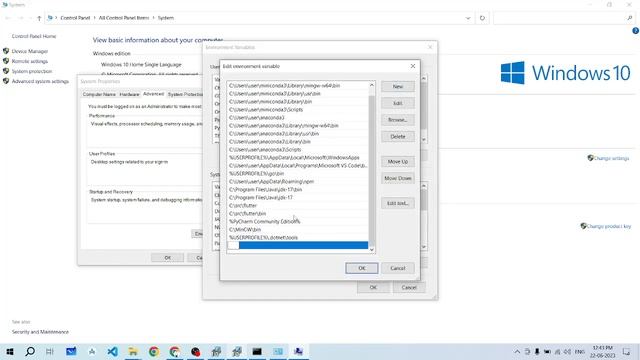Click the Move Up button
640x360 pixels.
coord(398,162)
